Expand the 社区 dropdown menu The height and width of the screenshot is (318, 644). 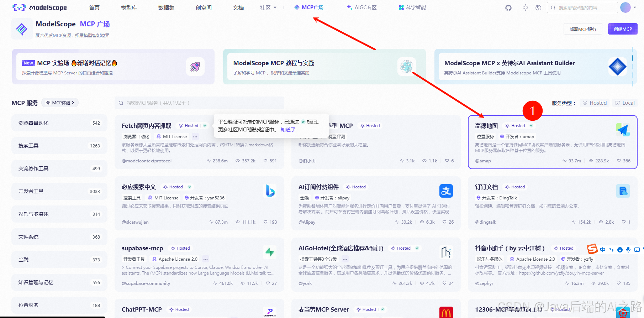pyautogui.click(x=268, y=7)
